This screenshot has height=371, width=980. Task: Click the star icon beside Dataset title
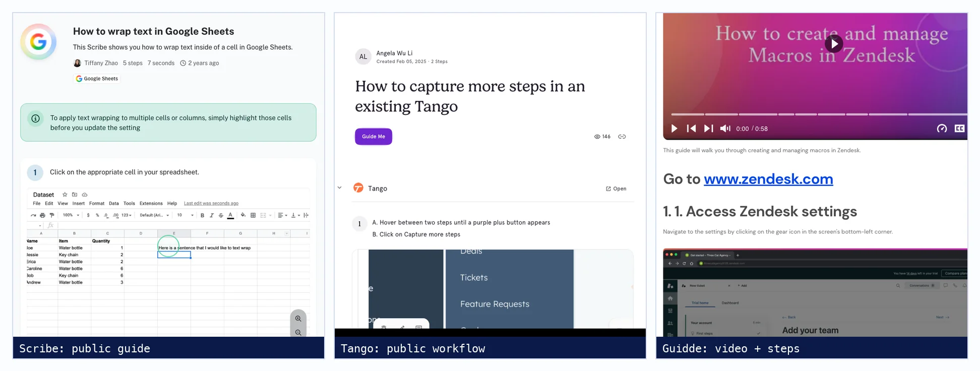click(65, 195)
